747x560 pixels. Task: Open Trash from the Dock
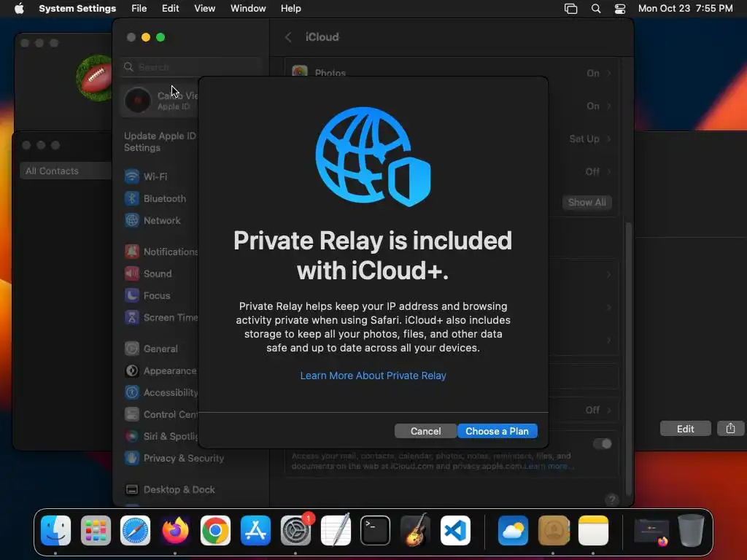tap(692, 530)
